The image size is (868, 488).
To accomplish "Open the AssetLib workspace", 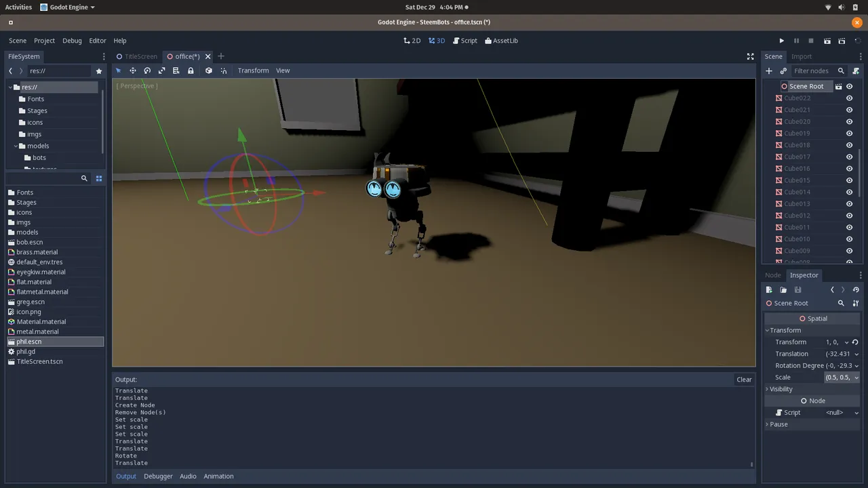I will pos(501,41).
